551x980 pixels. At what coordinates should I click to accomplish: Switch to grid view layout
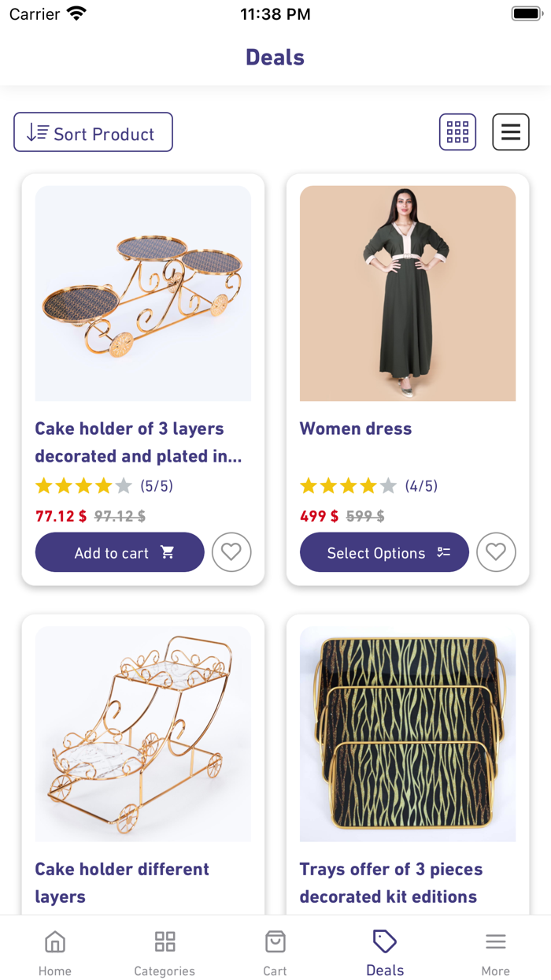[457, 132]
